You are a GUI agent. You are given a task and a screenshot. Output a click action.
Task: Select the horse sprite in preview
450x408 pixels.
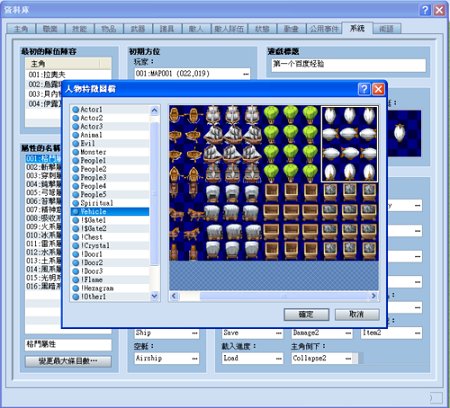(x=186, y=222)
